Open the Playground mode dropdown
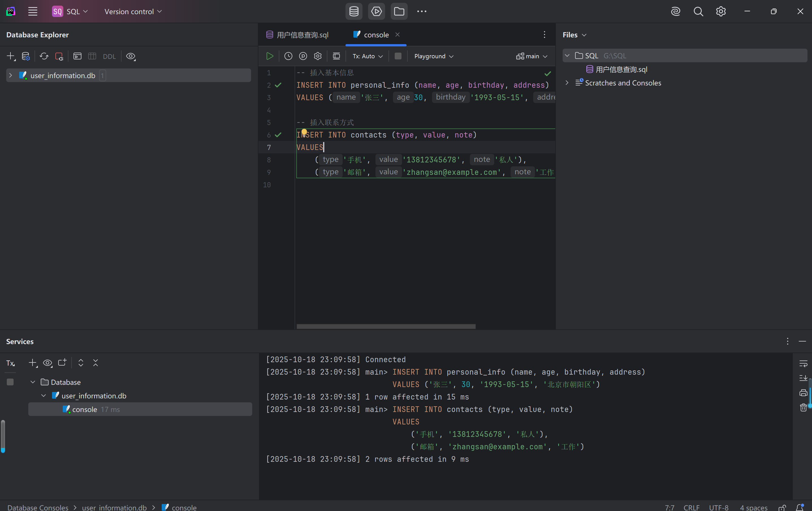 coord(433,56)
